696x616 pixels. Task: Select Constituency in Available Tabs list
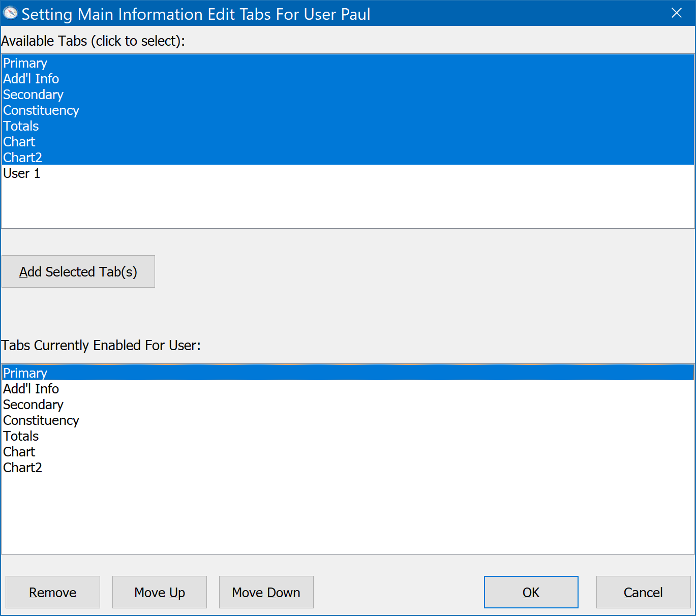point(348,110)
